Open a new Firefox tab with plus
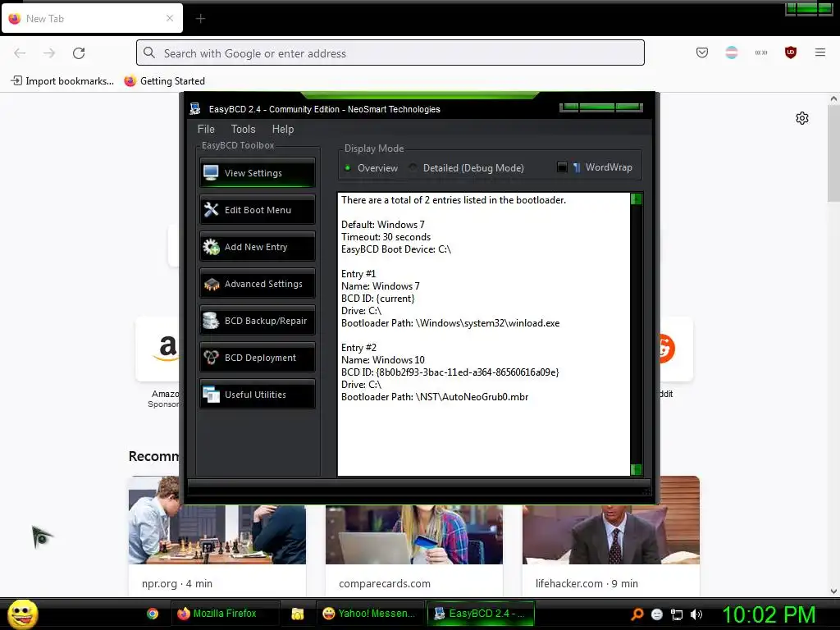Screen dimensions: 840x630 click(x=200, y=19)
